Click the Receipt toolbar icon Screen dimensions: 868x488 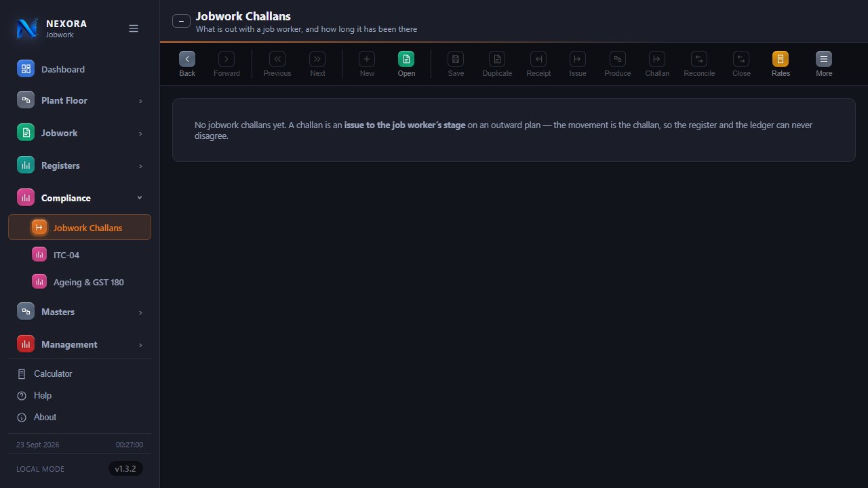(538, 59)
